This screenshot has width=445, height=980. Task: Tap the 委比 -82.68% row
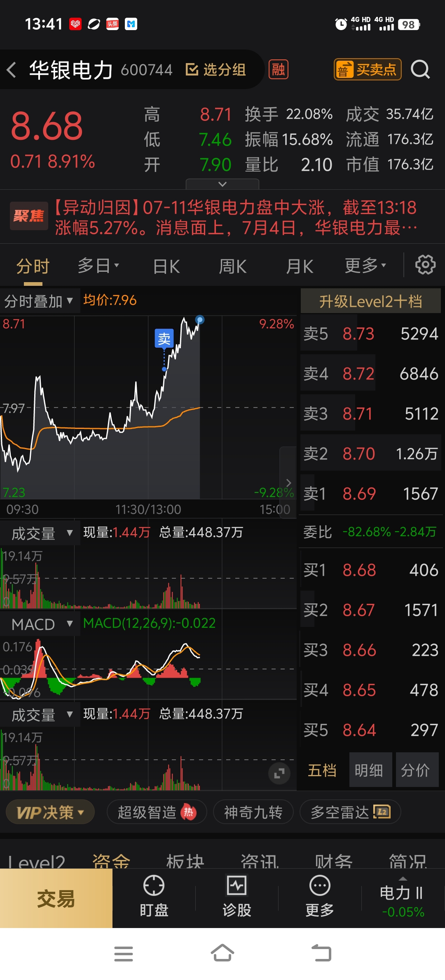[370, 532]
